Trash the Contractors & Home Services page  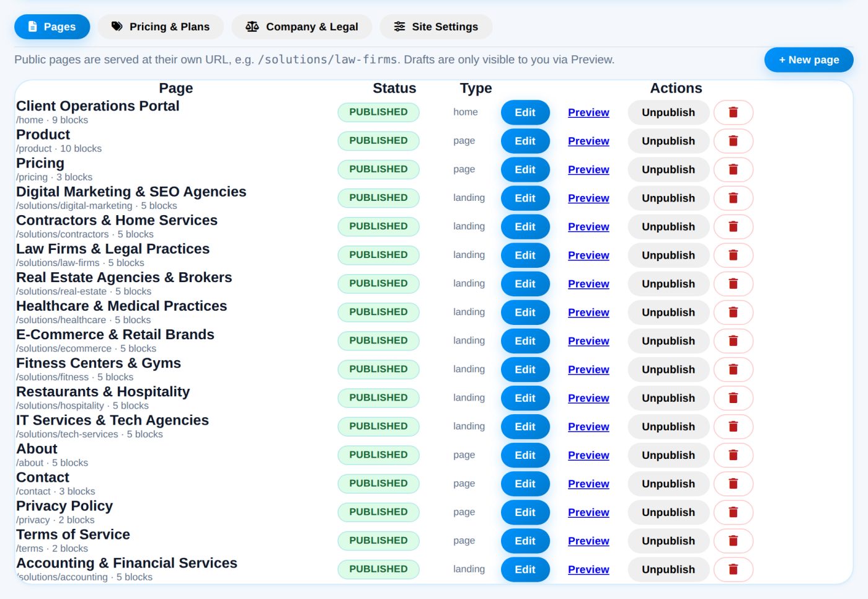[x=733, y=226]
